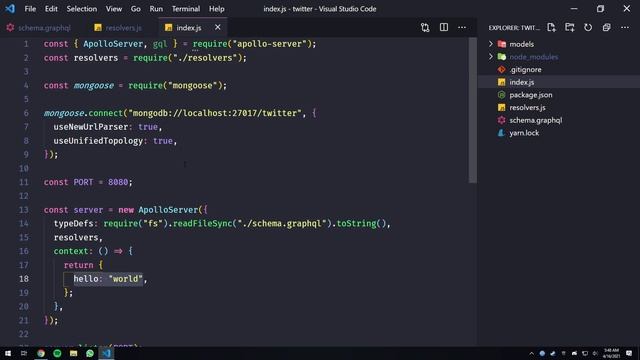Open the Terminal menu
The width and height of the screenshot is (640, 360).
point(186,9)
